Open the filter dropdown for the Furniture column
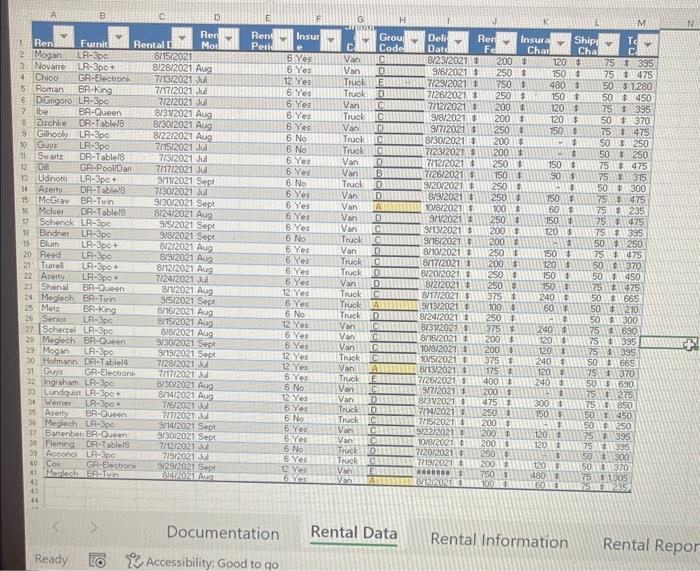The image size is (700, 571). (119, 37)
